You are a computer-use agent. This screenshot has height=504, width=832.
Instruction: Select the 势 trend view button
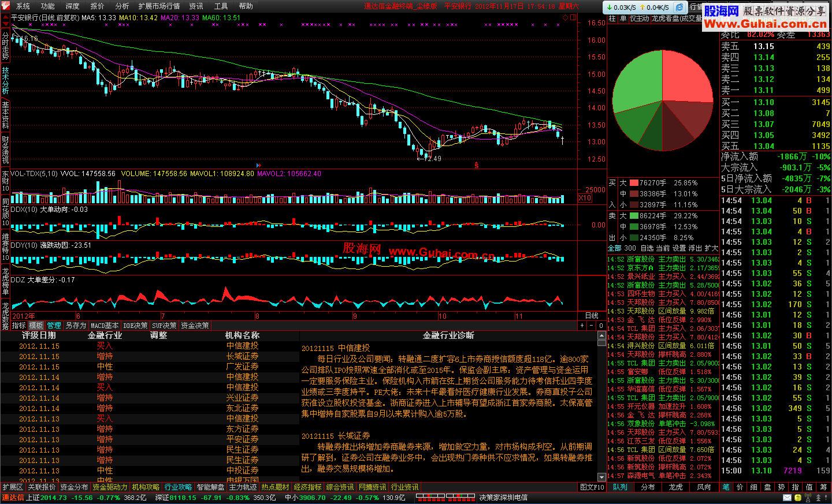781,487
